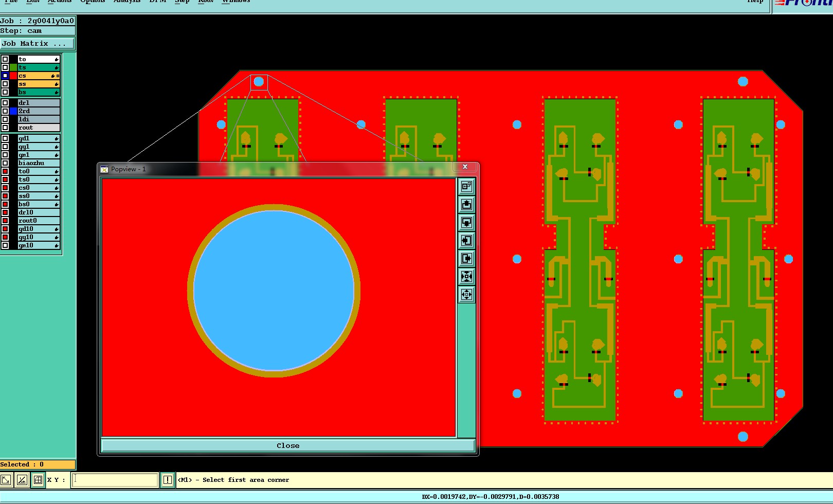Image resolution: width=833 pixels, height=504 pixels.
Task: Select the 'bs' layer name
Action: (x=39, y=92)
